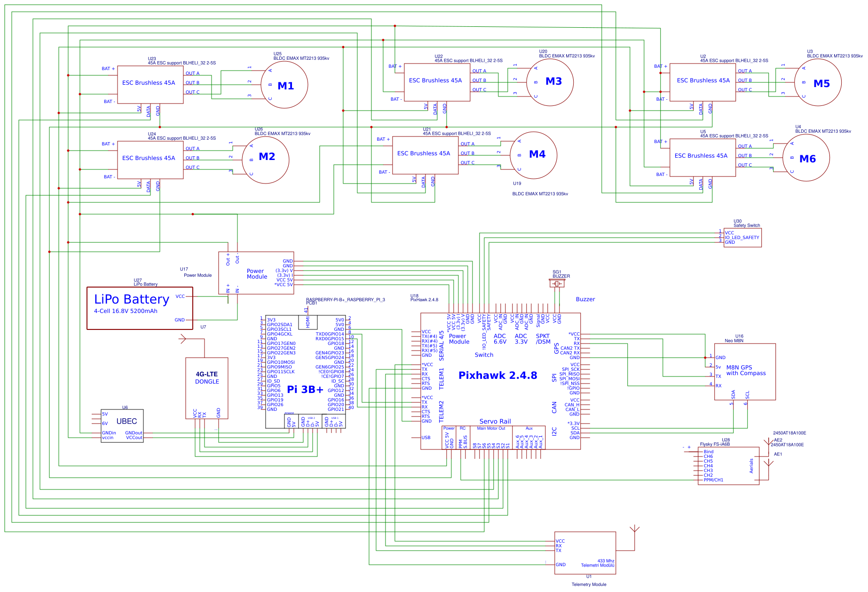Select the M8N GPS with Compass label
This screenshot has width=868, height=592.
[x=746, y=370]
